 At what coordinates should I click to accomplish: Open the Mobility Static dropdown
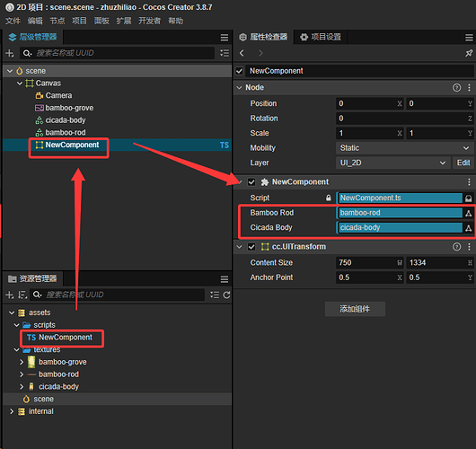tap(404, 148)
